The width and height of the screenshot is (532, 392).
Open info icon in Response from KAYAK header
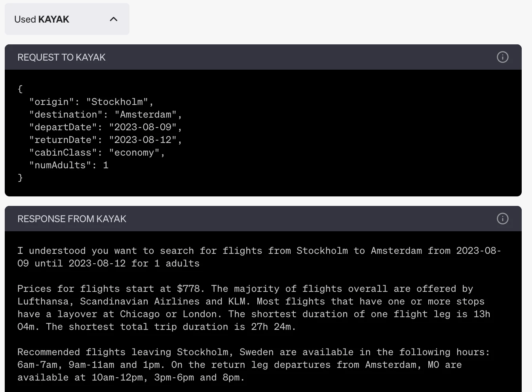pos(503,219)
